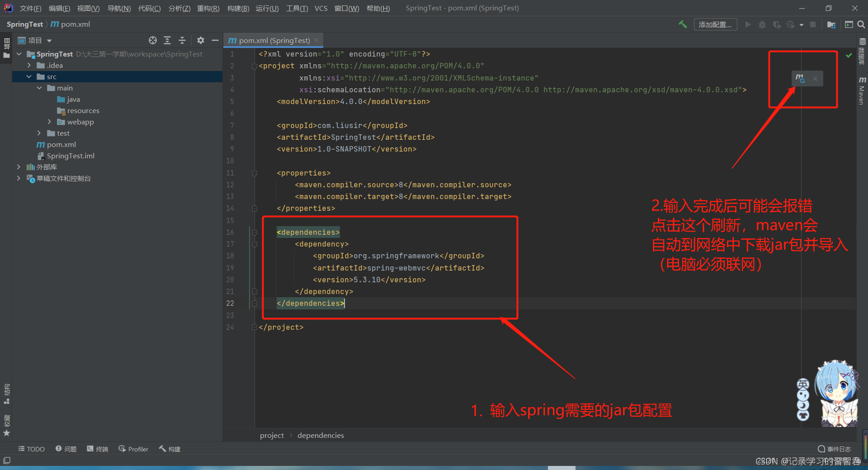Viewport: 868px width, 470px height.
Task: Open the 终端 terminal tool window
Action: [98, 449]
